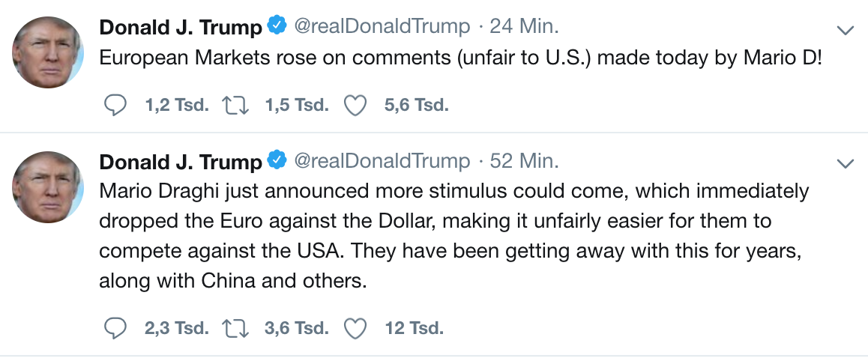Like the European Markets tweet

tap(355, 106)
